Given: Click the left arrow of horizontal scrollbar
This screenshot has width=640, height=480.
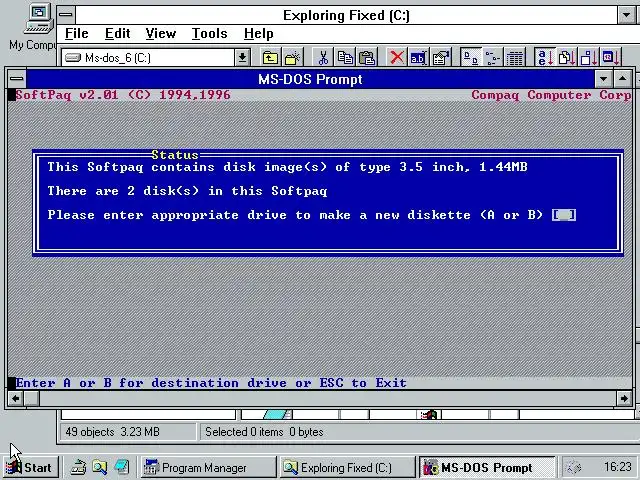Looking at the screenshot, I should coord(16,398).
